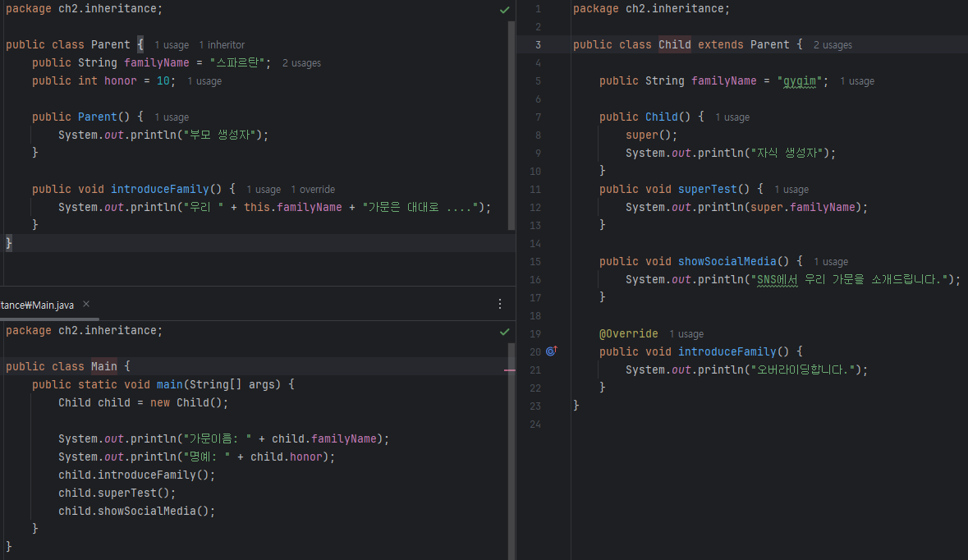Click the child.showSocialMedia(); line in Main
Viewport: 968px width, 560px height.
point(136,511)
